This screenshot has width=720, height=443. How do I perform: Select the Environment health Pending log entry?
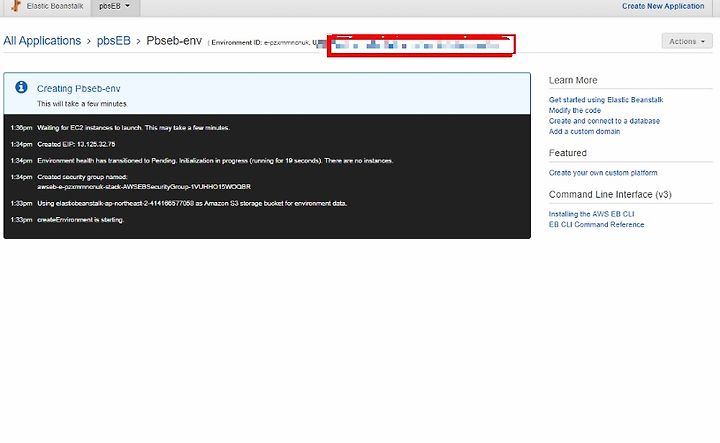pos(215,161)
